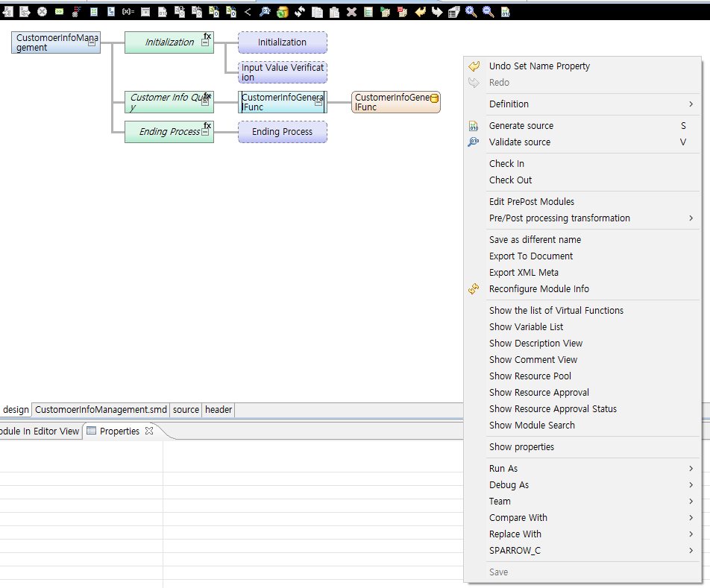Click the zoom out magnifier toolbar icon
This screenshot has width=710, height=588.
(x=488, y=11)
